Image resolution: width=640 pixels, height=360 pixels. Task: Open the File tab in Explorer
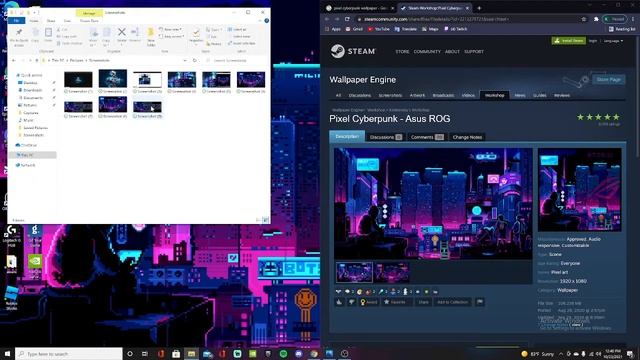pyautogui.click(x=16, y=20)
